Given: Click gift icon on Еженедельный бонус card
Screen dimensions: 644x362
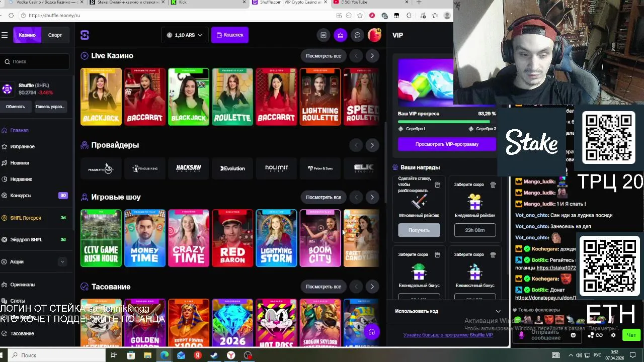Looking at the screenshot, I should pos(437,255).
